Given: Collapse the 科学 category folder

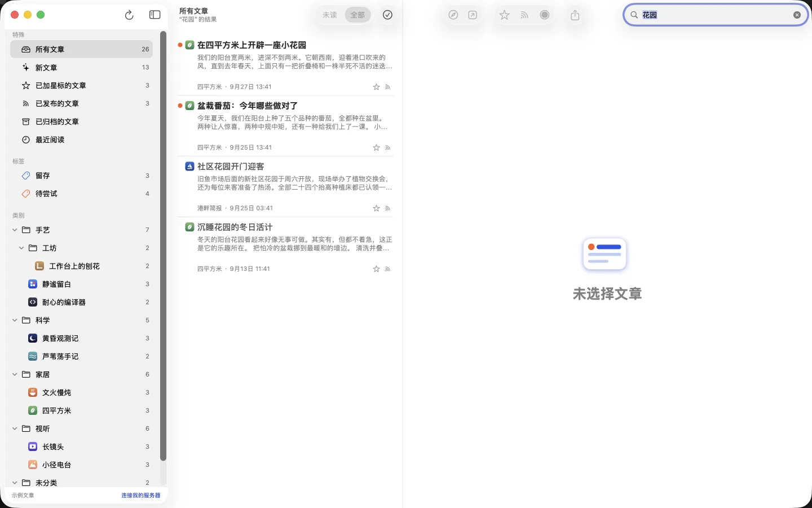Looking at the screenshot, I should (15, 320).
